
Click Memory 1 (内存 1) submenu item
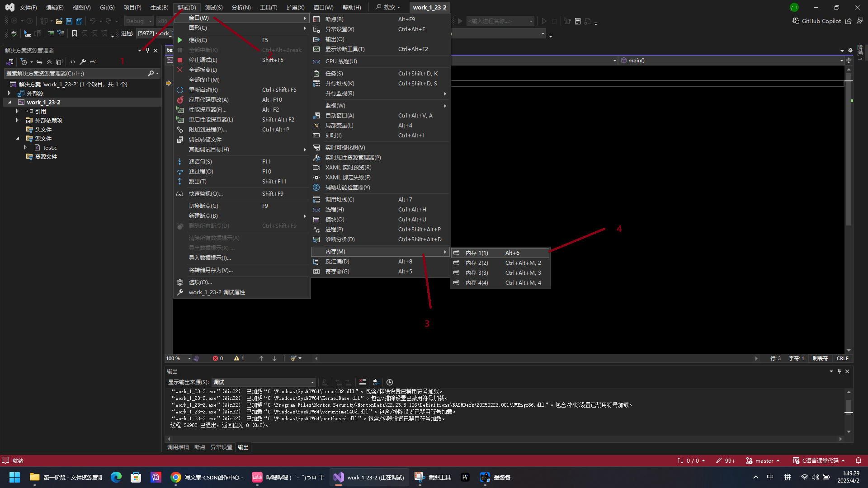pos(477,253)
